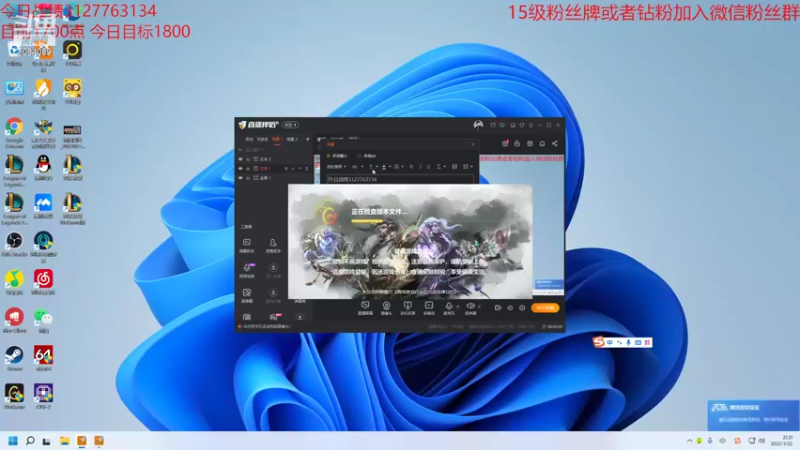
Task: Click the League of Legends loading splash image
Action: click(x=410, y=241)
